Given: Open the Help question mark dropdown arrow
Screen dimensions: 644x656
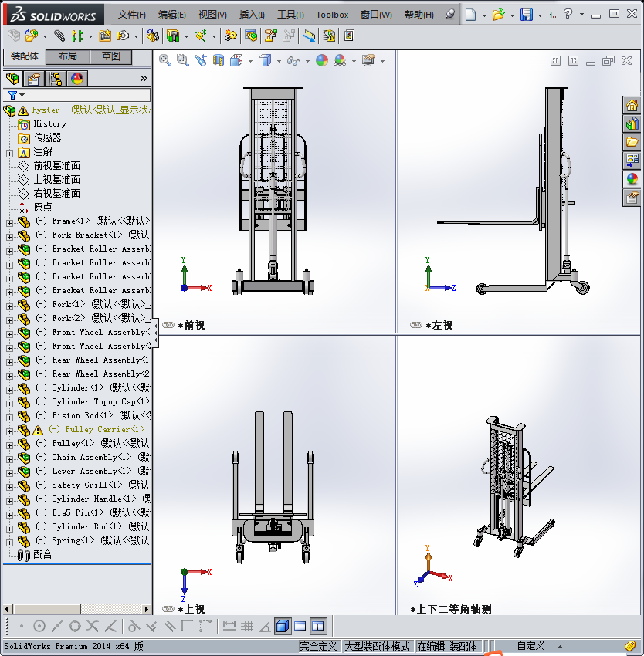Looking at the screenshot, I should tap(581, 15).
